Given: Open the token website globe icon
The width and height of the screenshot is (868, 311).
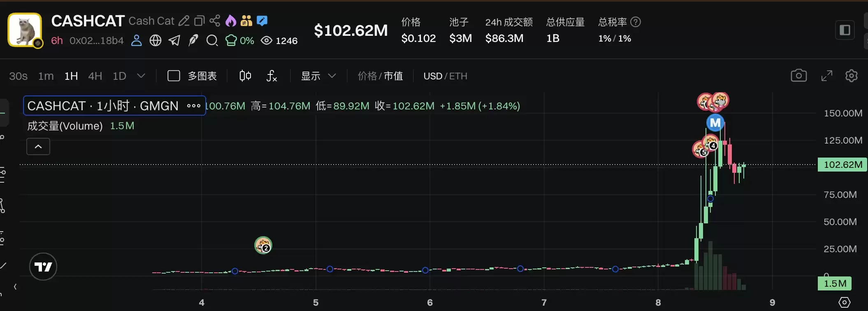Looking at the screenshot, I should (155, 40).
